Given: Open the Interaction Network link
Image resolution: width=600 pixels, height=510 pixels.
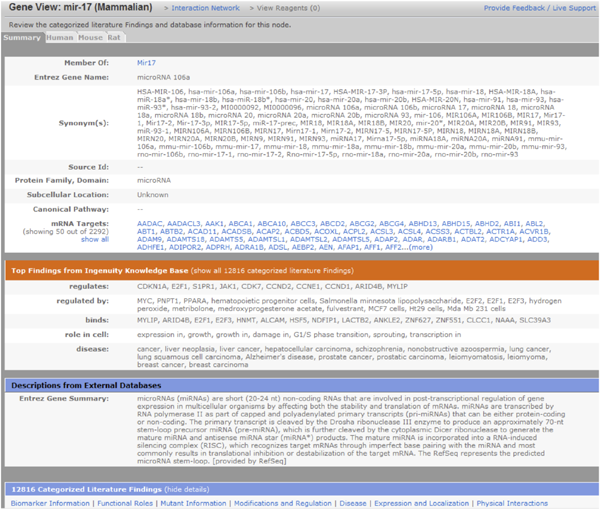Looking at the screenshot, I should click(x=205, y=8).
